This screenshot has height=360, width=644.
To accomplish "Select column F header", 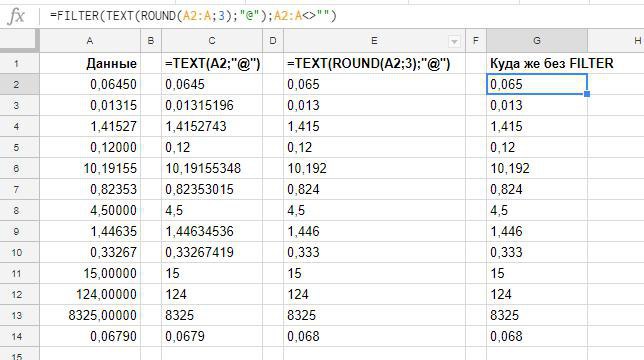I will pos(476,41).
